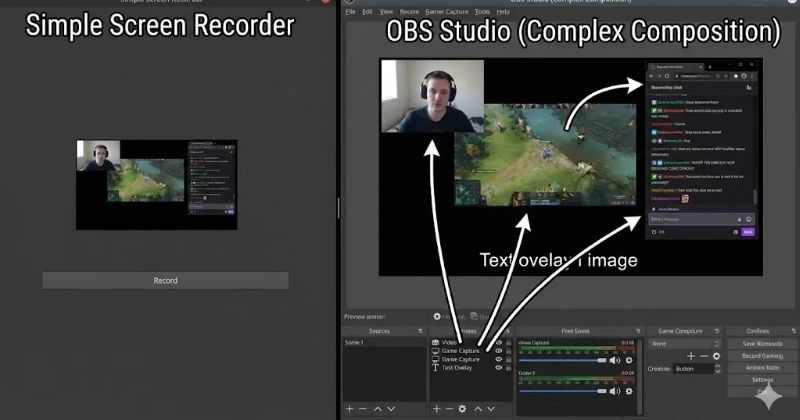
Task: Toggle the lock on first Game Capture source
Action: pyautogui.click(x=509, y=351)
